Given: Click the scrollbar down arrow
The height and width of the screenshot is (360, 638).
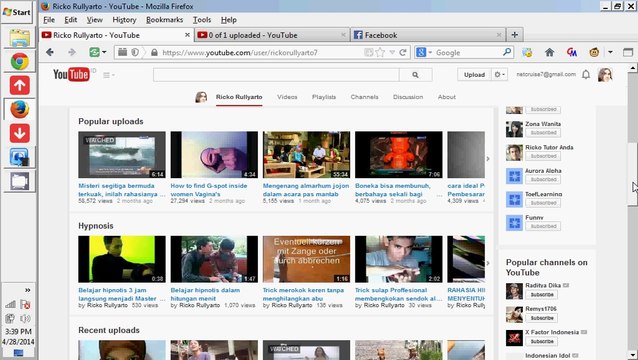Looking at the screenshot, I should tap(633, 355).
